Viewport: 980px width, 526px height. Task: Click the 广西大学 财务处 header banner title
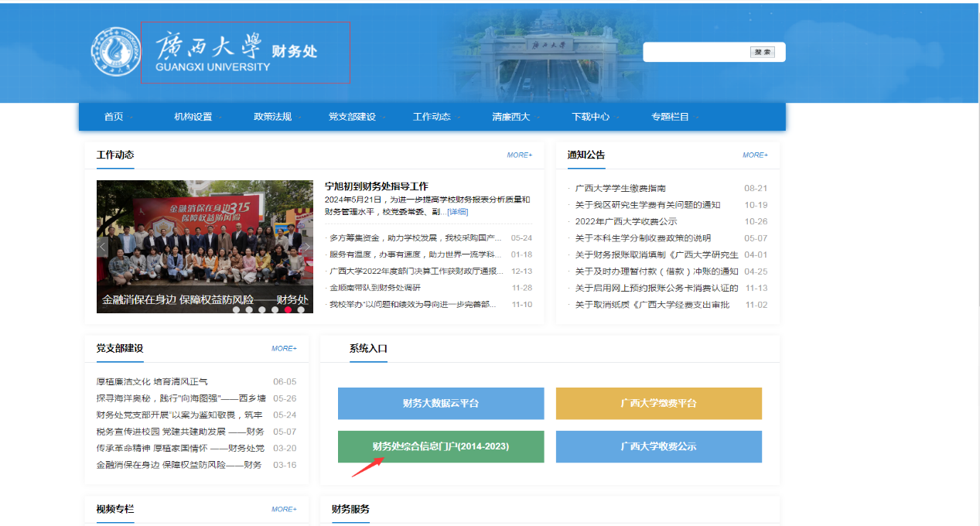point(244,52)
